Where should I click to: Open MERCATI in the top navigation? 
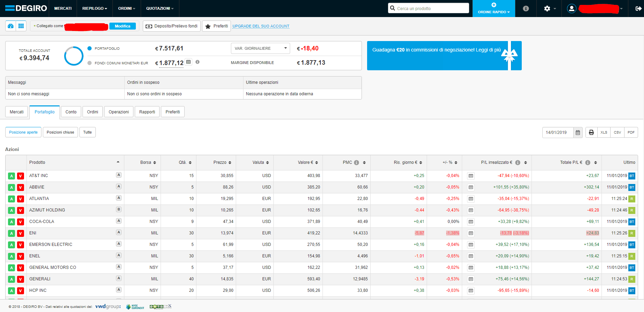[x=63, y=8]
